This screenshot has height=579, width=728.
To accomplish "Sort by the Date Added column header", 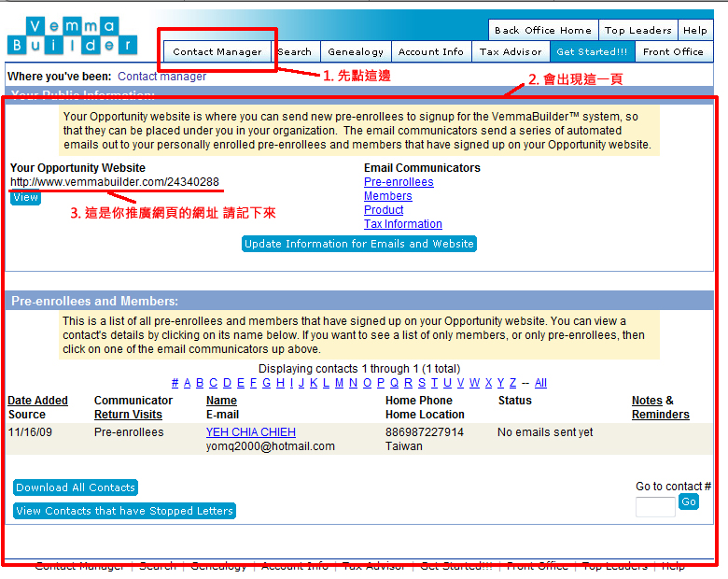I will pyautogui.click(x=37, y=400).
